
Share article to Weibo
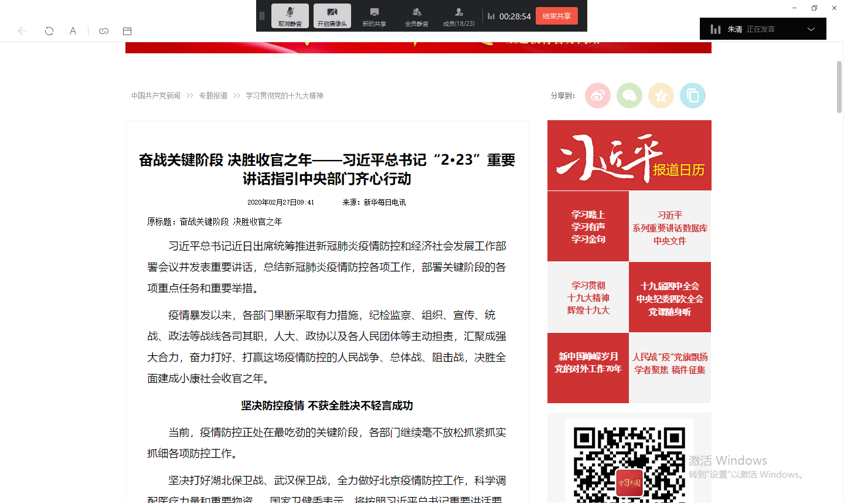(x=597, y=96)
